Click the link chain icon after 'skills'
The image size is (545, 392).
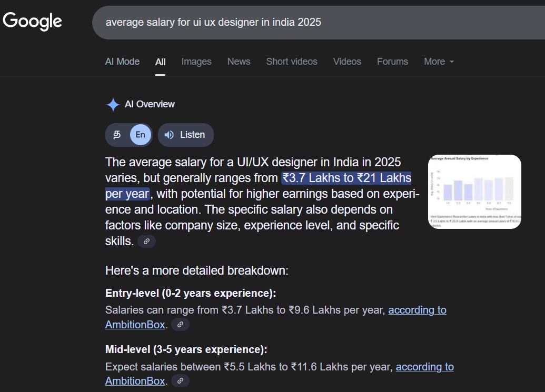pos(146,241)
